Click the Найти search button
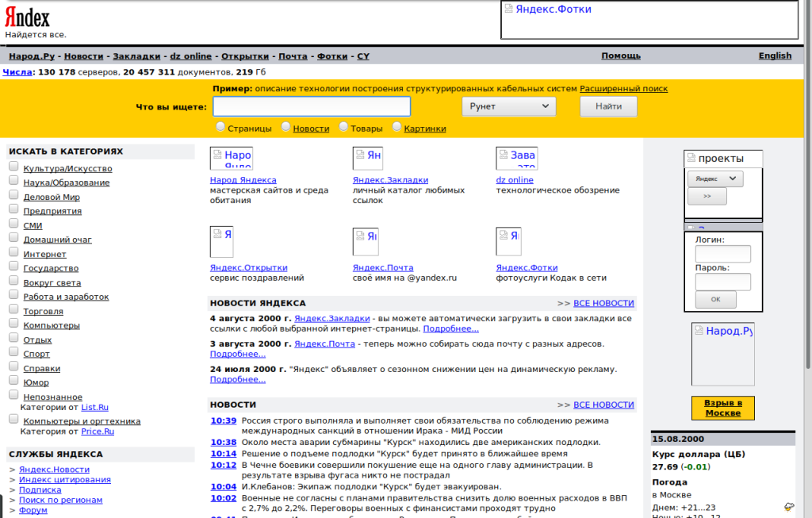Image resolution: width=812 pixels, height=518 pixels. 608,106
